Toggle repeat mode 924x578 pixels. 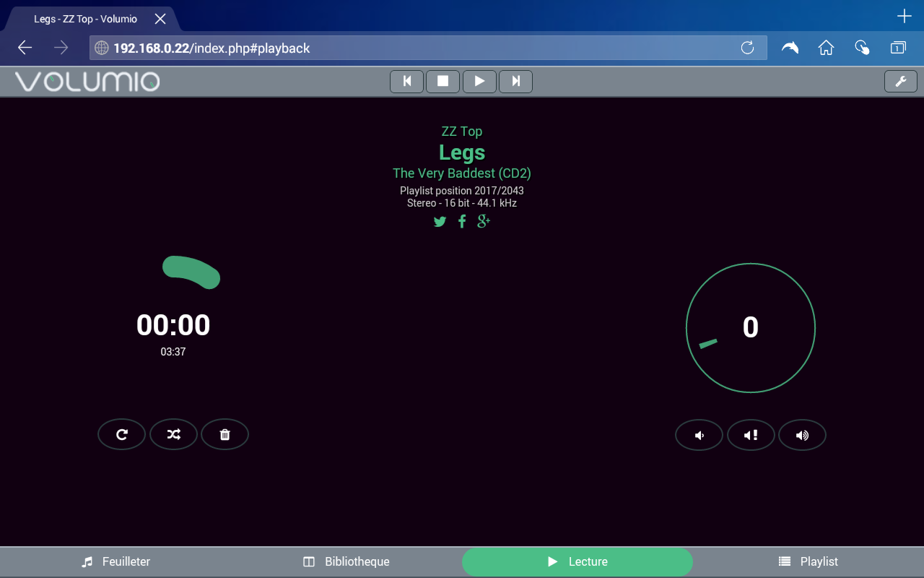(122, 434)
